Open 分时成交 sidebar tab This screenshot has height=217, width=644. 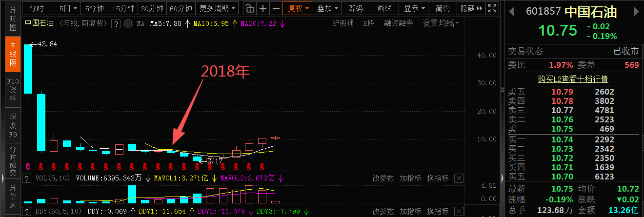(x=13, y=162)
